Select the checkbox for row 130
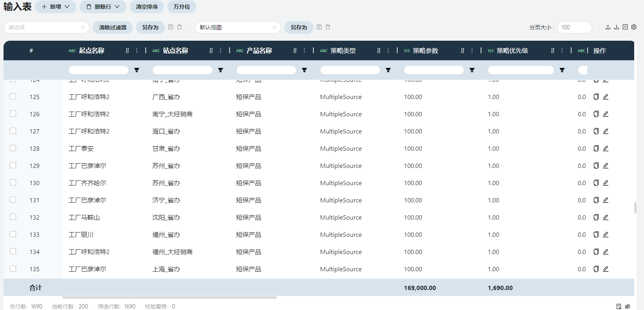 (13, 182)
